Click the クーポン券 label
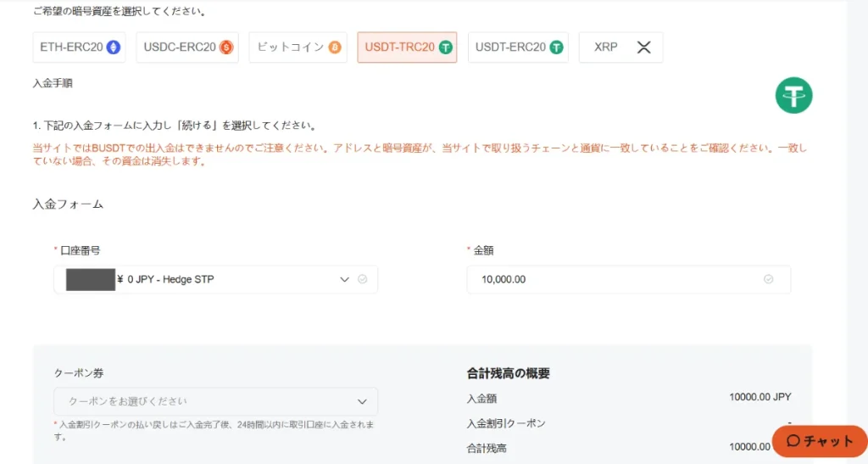The image size is (868, 464). coord(79,373)
